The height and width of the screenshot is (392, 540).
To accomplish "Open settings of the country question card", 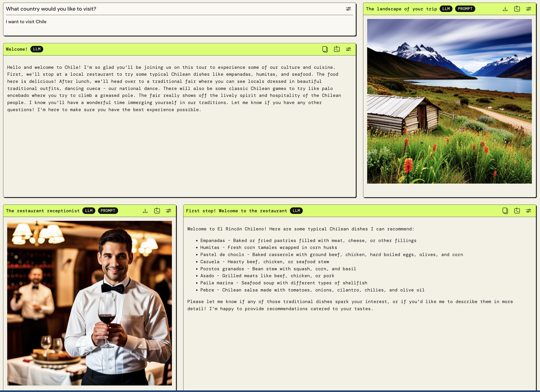I will tap(348, 9).
